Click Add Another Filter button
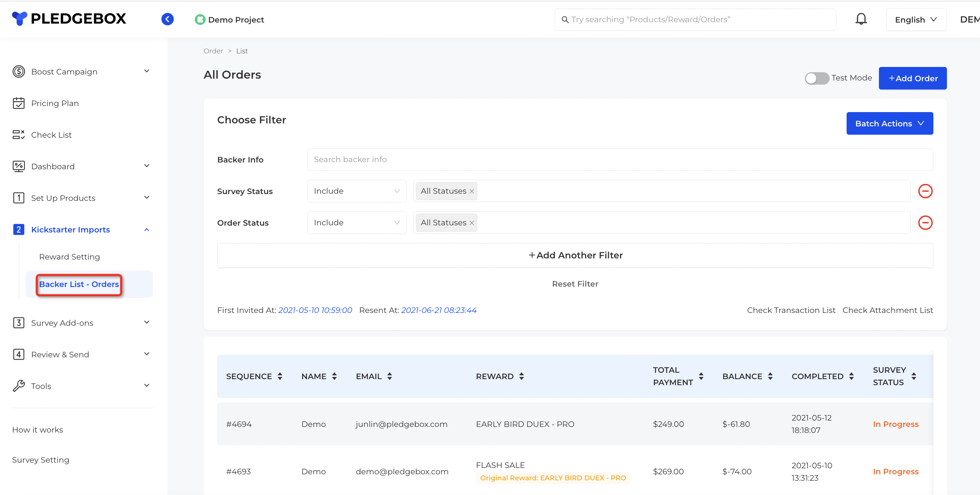 click(x=575, y=255)
